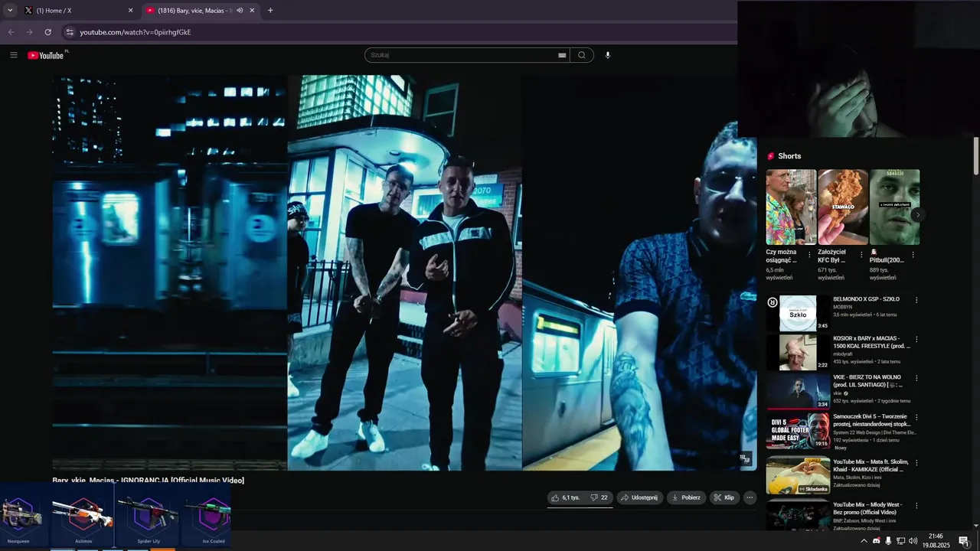Open network status tray icon
The width and height of the screenshot is (980, 551).
tap(901, 541)
